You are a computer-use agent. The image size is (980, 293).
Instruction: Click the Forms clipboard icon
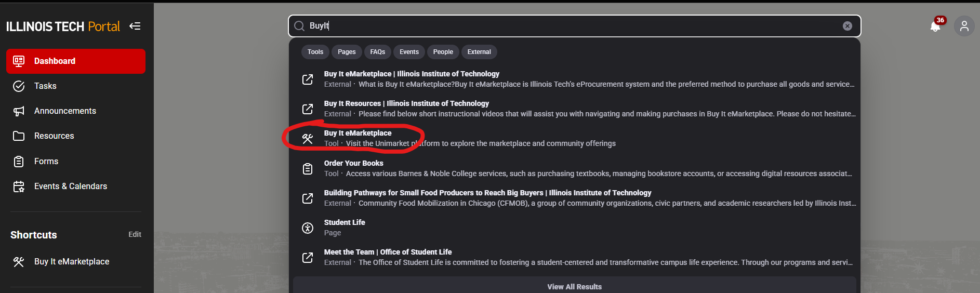click(19, 162)
